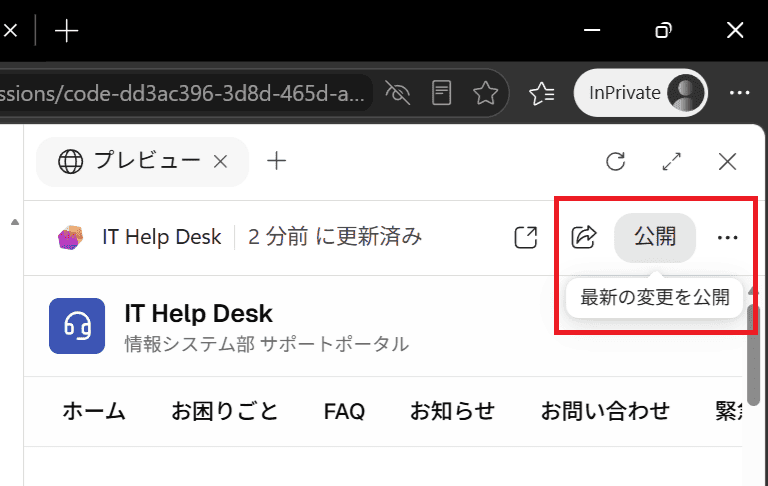Screen dimensions: 768x486
Task: Close the current browser tab
Action: (10, 31)
